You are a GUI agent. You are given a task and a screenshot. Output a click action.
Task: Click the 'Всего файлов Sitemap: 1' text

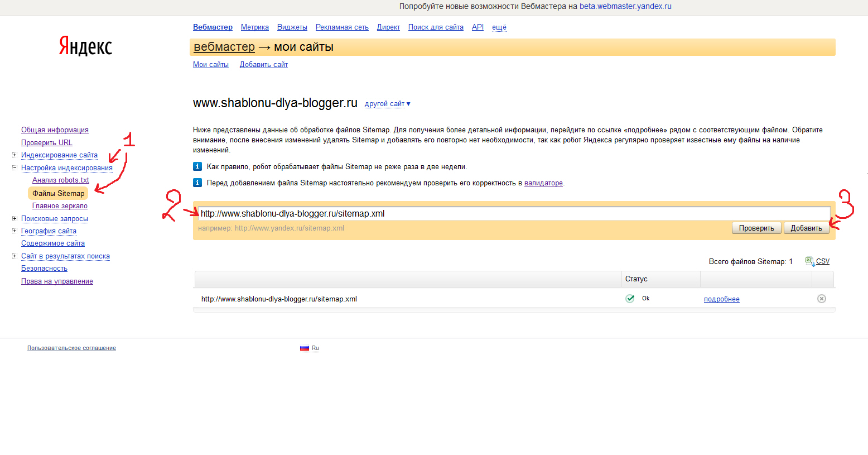[751, 261]
